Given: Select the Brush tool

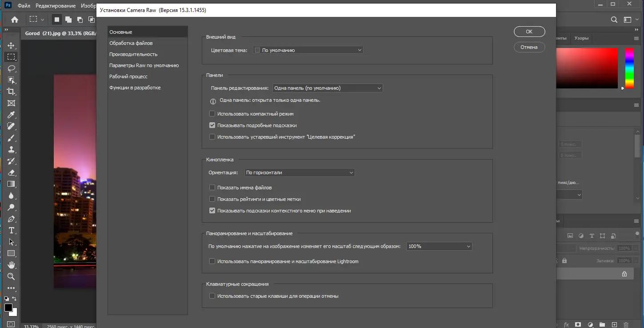Looking at the screenshot, I should click(11, 138).
